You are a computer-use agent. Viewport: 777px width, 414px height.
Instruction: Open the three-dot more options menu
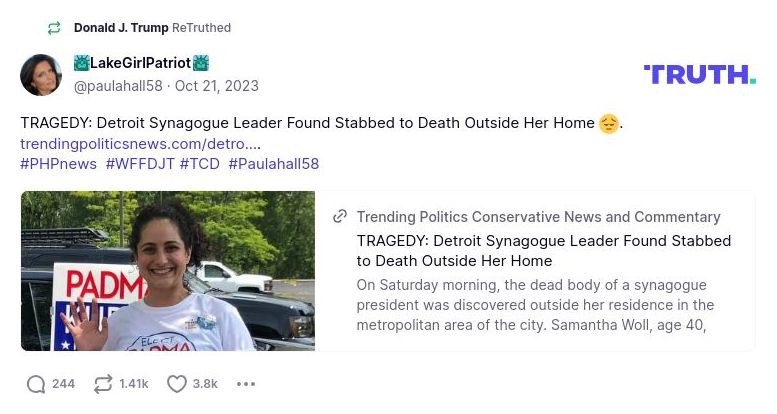pos(246,384)
